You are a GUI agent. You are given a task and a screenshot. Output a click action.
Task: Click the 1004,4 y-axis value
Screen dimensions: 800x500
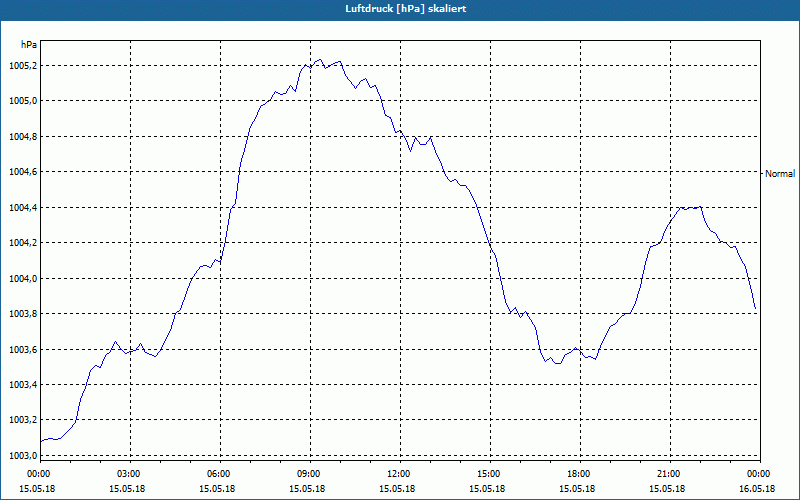(23, 208)
